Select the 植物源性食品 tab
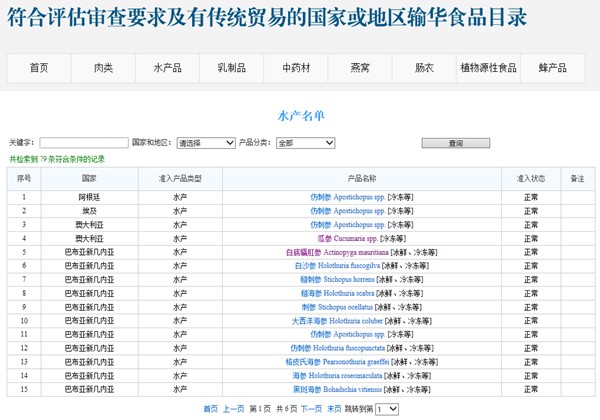600x420 pixels. point(488,68)
